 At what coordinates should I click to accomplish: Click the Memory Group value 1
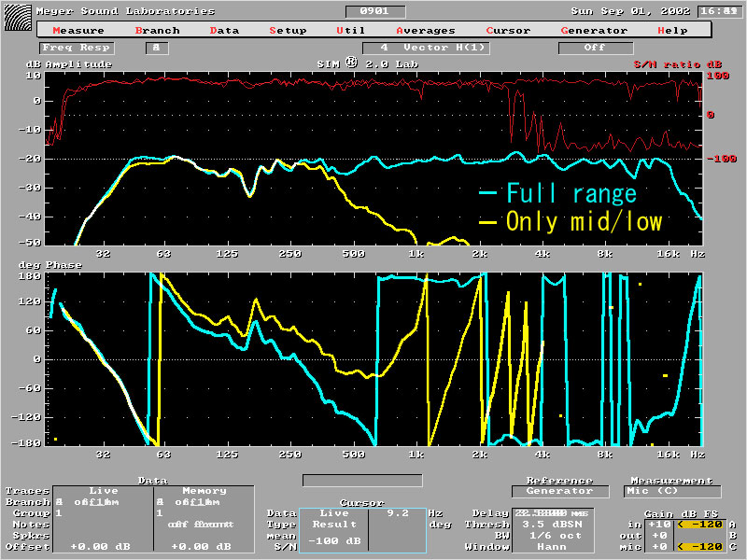160,512
